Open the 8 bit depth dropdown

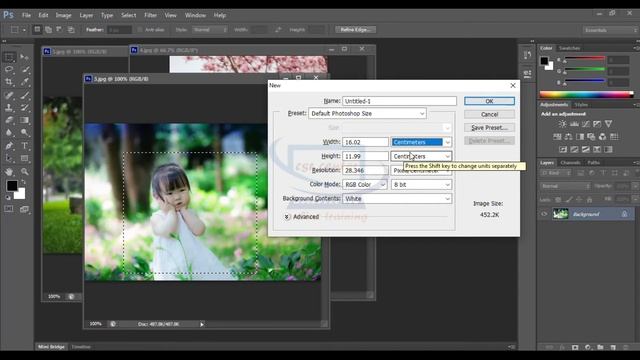click(x=421, y=184)
